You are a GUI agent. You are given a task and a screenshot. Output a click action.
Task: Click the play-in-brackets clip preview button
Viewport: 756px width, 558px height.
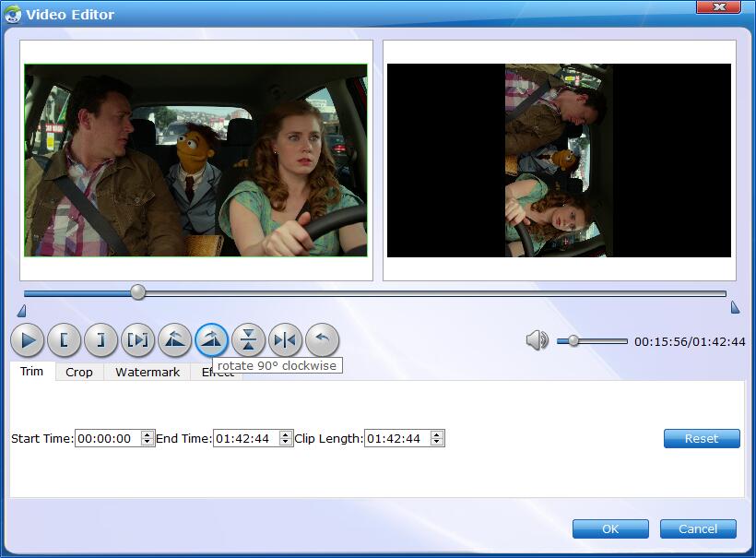[138, 340]
